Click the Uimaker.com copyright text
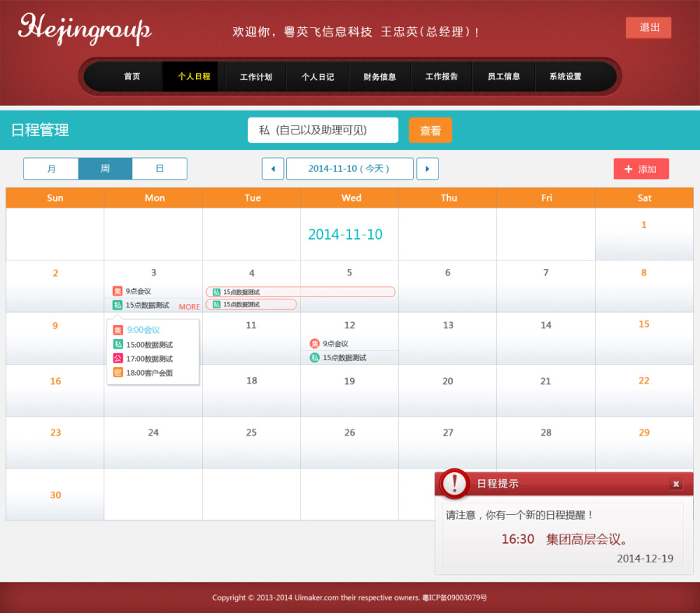The image size is (700, 613). (x=349, y=597)
